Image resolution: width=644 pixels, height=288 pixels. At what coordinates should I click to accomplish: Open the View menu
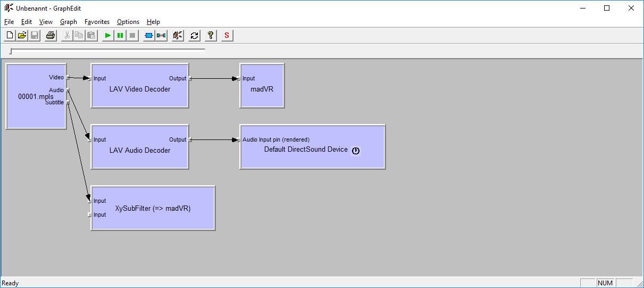[x=46, y=22]
